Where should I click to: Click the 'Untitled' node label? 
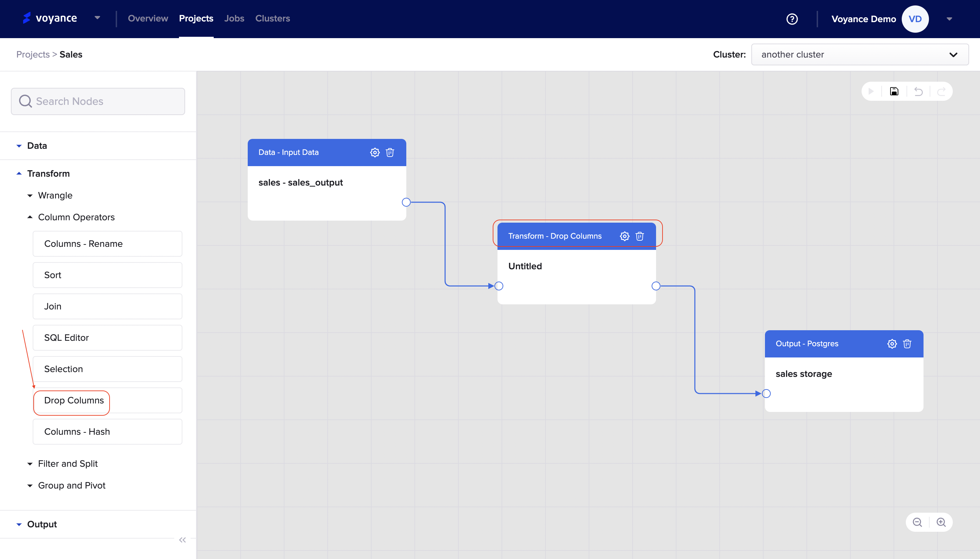point(525,266)
